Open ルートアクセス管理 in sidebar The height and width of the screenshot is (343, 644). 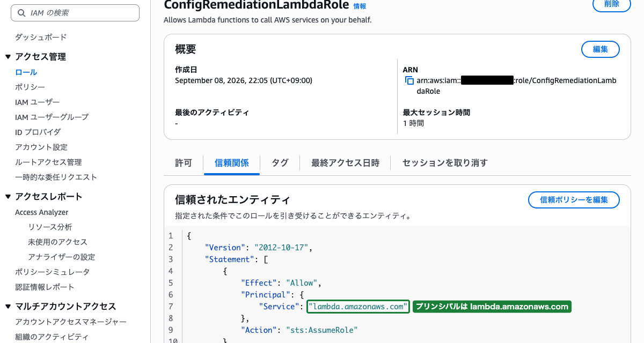48,162
